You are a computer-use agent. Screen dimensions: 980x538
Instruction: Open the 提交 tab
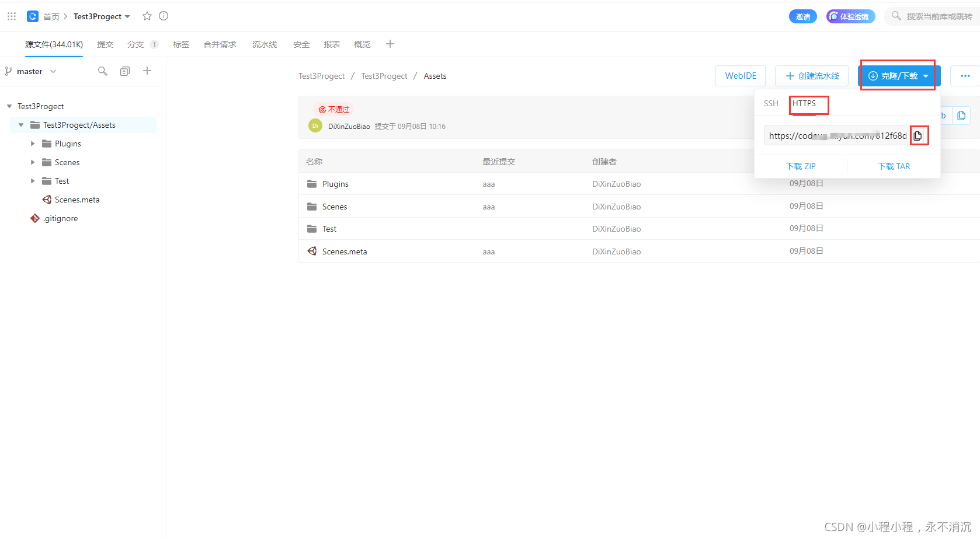pyautogui.click(x=105, y=44)
